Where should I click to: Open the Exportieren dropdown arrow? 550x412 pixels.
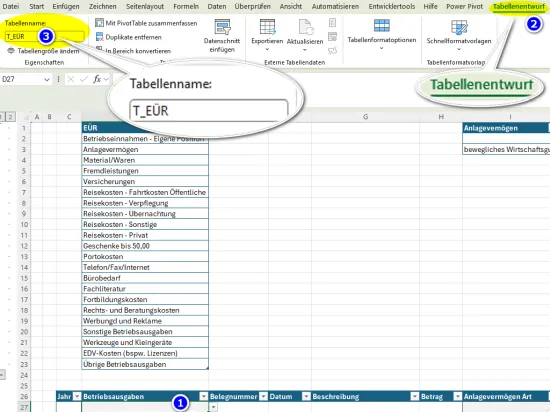[x=267, y=49]
